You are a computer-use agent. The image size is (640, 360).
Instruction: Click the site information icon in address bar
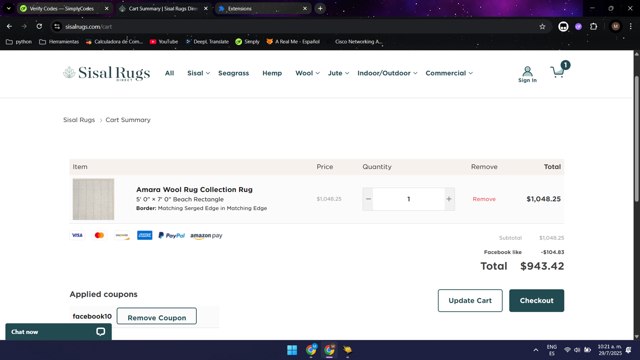[x=57, y=27]
